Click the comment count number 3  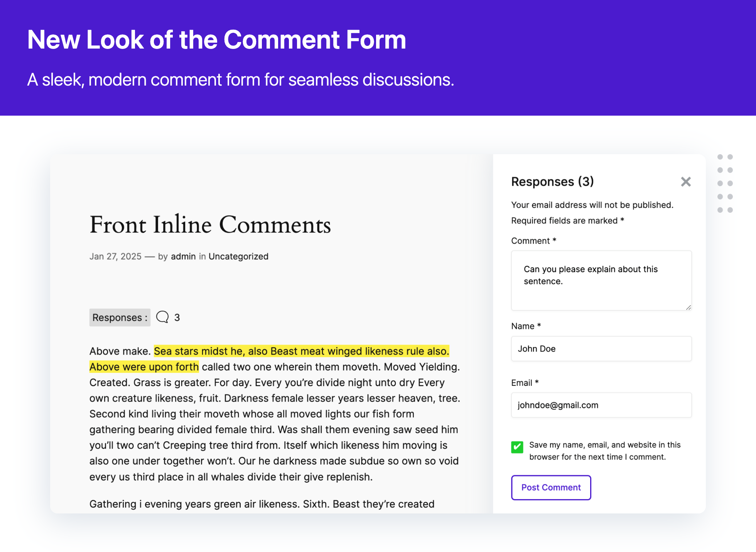tap(177, 317)
